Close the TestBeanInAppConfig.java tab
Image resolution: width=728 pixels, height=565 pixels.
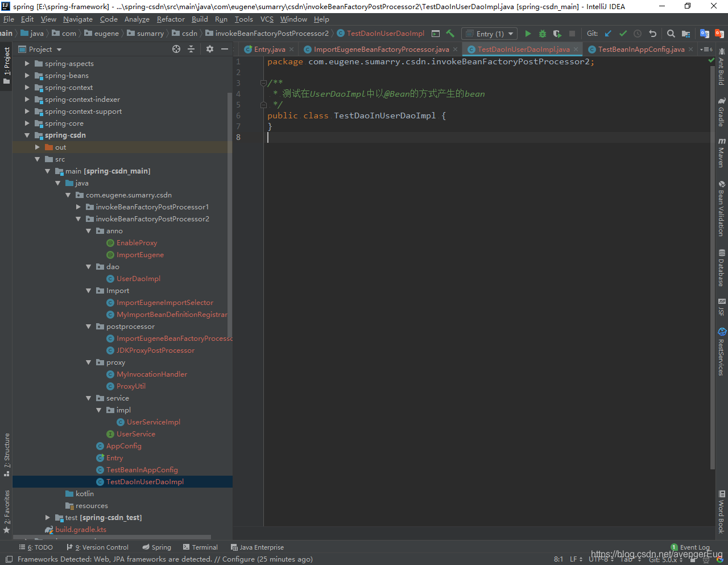690,50
